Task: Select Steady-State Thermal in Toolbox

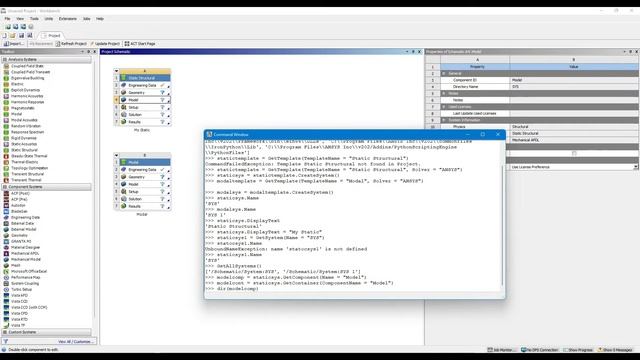Action: pyautogui.click(x=29, y=156)
